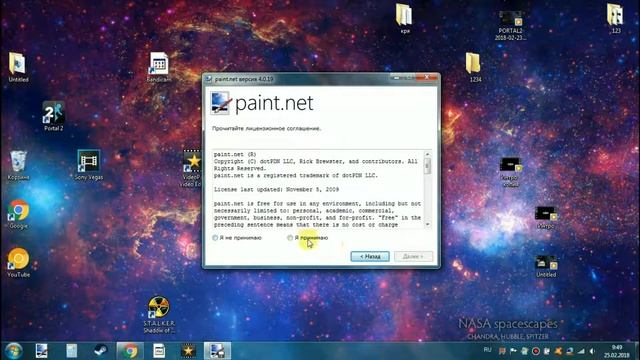This screenshot has width=640, height=360.
Task: Open the clock showing 9:49
Action: click(x=617, y=351)
